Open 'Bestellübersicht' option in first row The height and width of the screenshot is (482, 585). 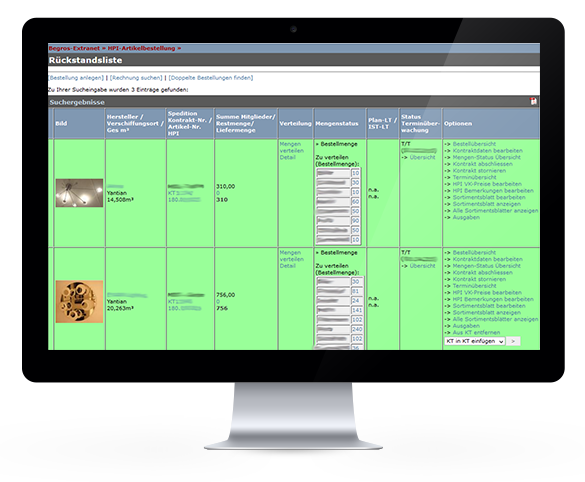click(x=474, y=144)
